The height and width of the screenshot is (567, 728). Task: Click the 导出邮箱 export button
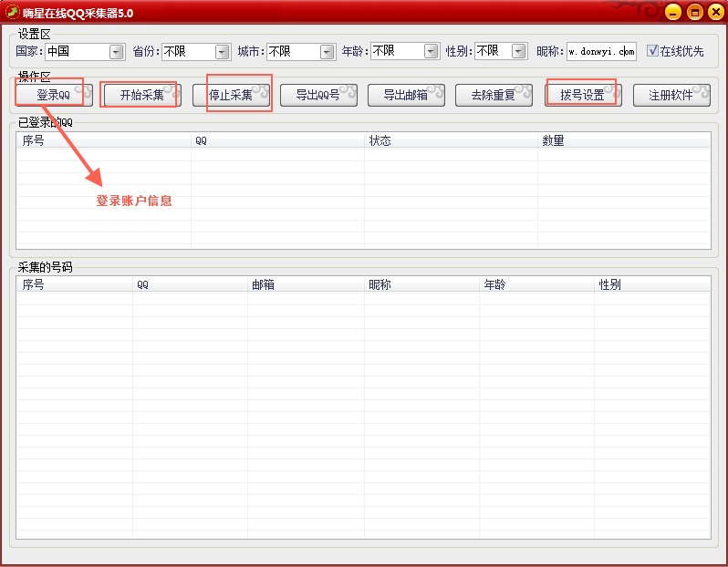pos(405,95)
